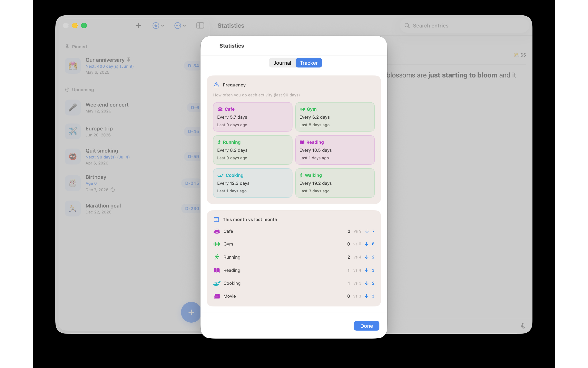
Task: Open the Walking frequency card
Action: pyautogui.click(x=335, y=183)
